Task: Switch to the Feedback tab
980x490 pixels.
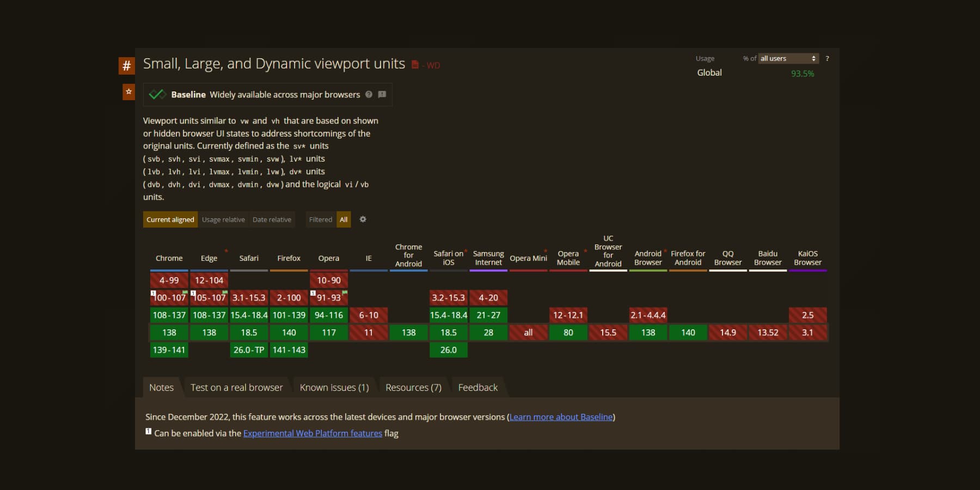Action: tap(478, 387)
